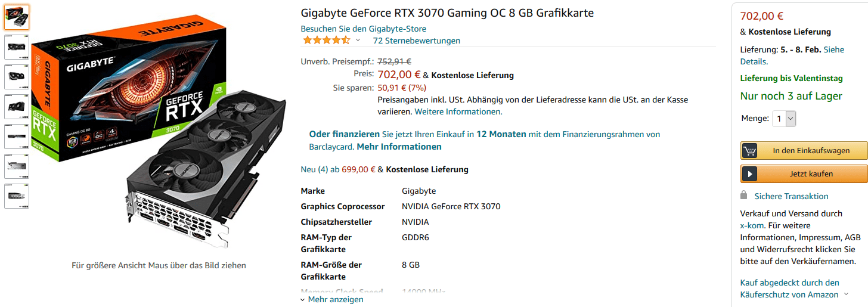The width and height of the screenshot is (868, 307).
Task: Select the second product thumbnail image
Action: (x=16, y=47)
